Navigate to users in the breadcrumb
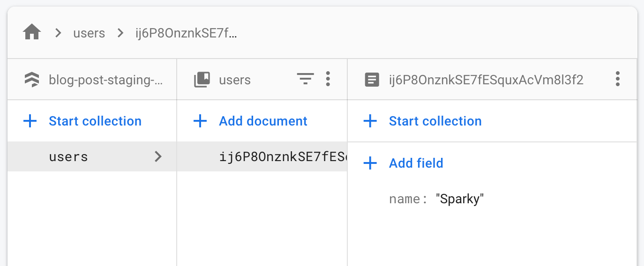644x266 pixels. click(x=89, y=33)
